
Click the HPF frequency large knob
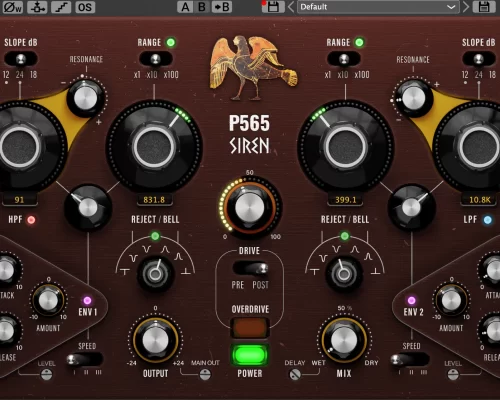tap(20, 147)
